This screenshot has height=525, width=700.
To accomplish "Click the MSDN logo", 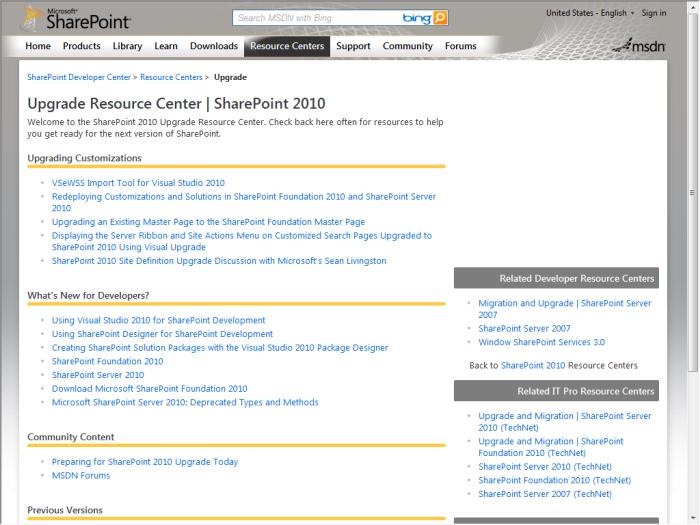I will click(x=639, y=46).
